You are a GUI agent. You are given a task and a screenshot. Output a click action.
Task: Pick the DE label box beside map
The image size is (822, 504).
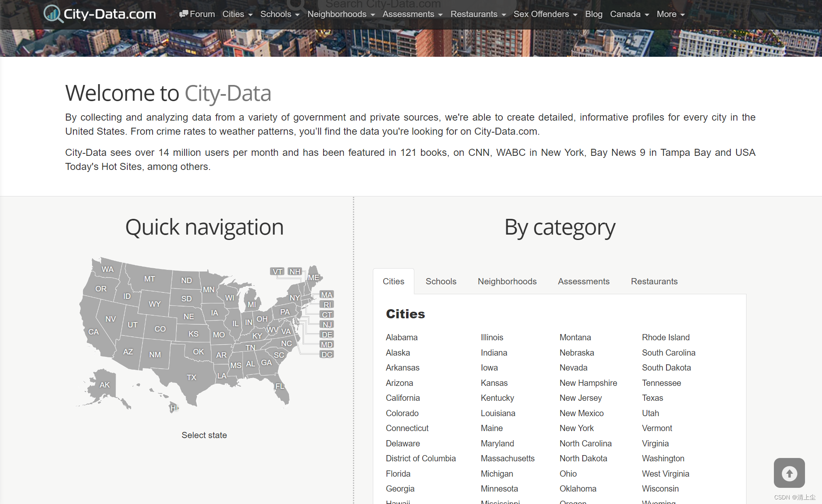327,334
